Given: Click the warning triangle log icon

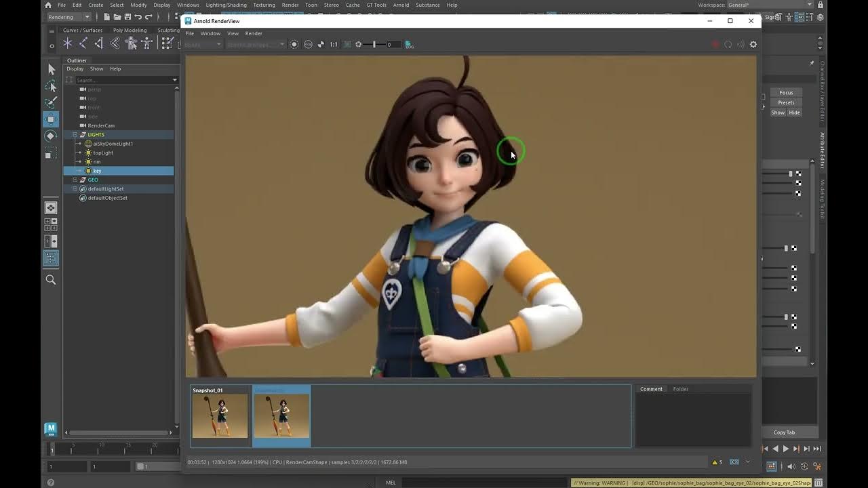Looking at the screenshot, I should pyautogui.click(x=715, y=462).
